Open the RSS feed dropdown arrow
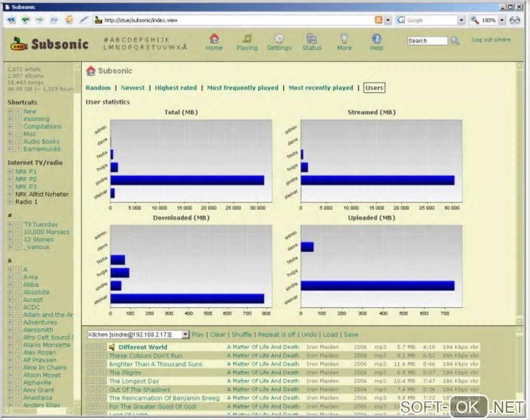The width and height of the screenshot is (530, 420). point(388,20)
